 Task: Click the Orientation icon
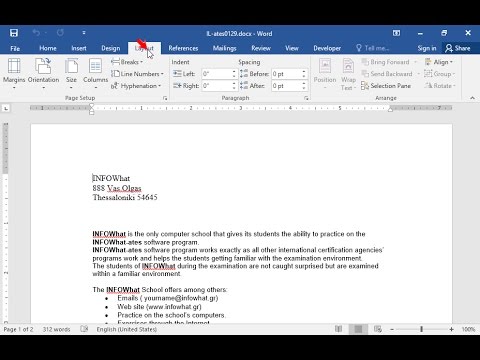tap(43, 66)
